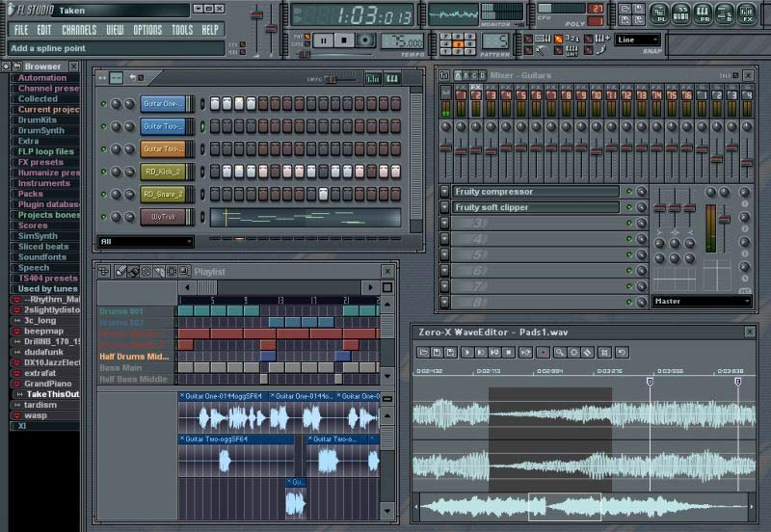The image size is (771, 532).
Task: Click the record button in the WaveEditor toolbar
Action: click(543, 353)
